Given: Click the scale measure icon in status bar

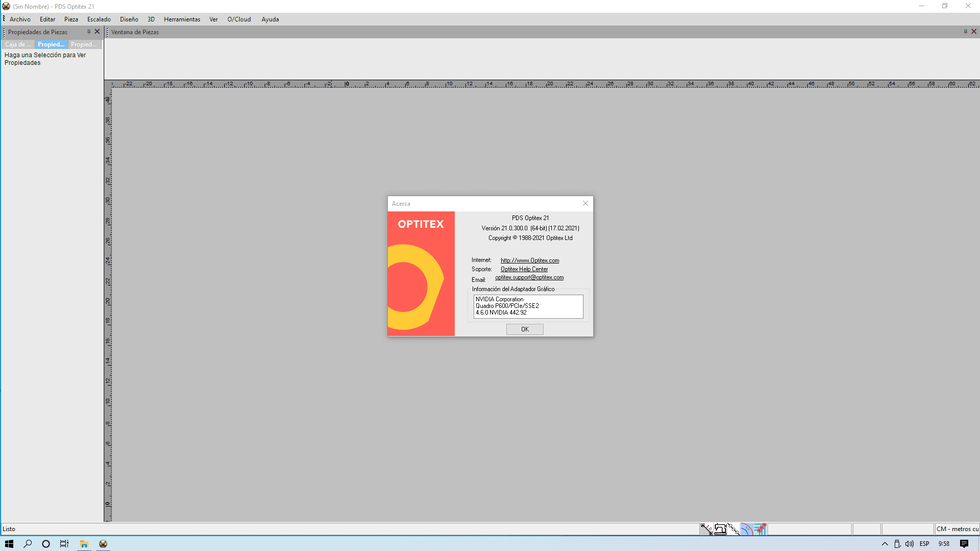Looking at the screenshot, I should tap(706, 529).
